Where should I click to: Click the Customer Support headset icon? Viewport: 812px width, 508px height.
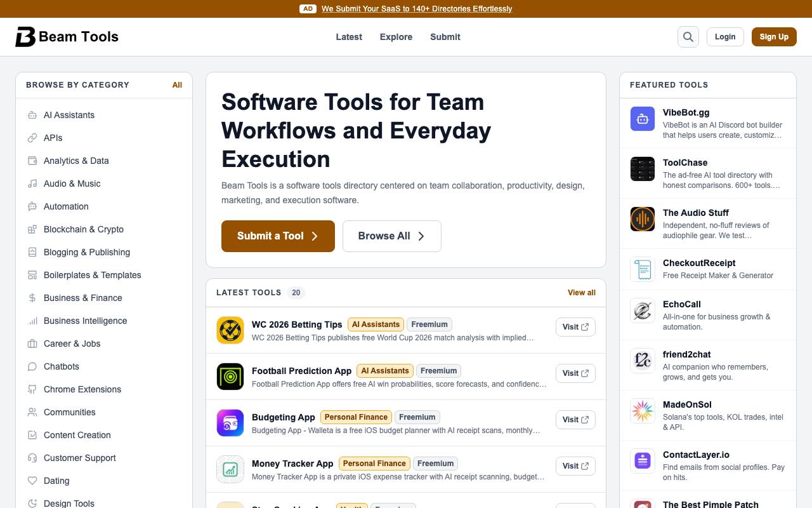(32, 458)
